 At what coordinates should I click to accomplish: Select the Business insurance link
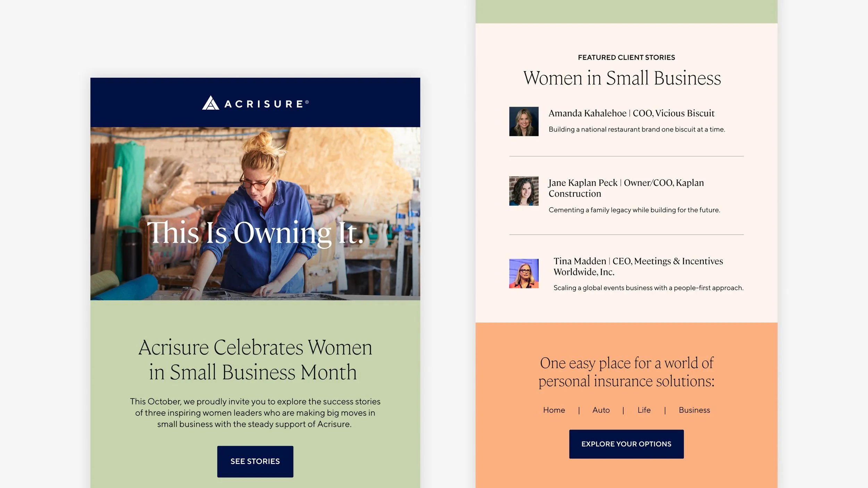pyautogui.click(x=694, y=410)
